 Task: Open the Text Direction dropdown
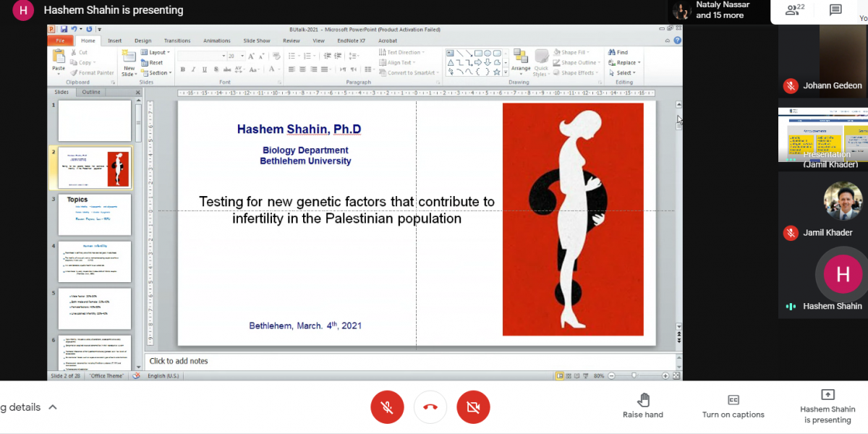[401, 53]
